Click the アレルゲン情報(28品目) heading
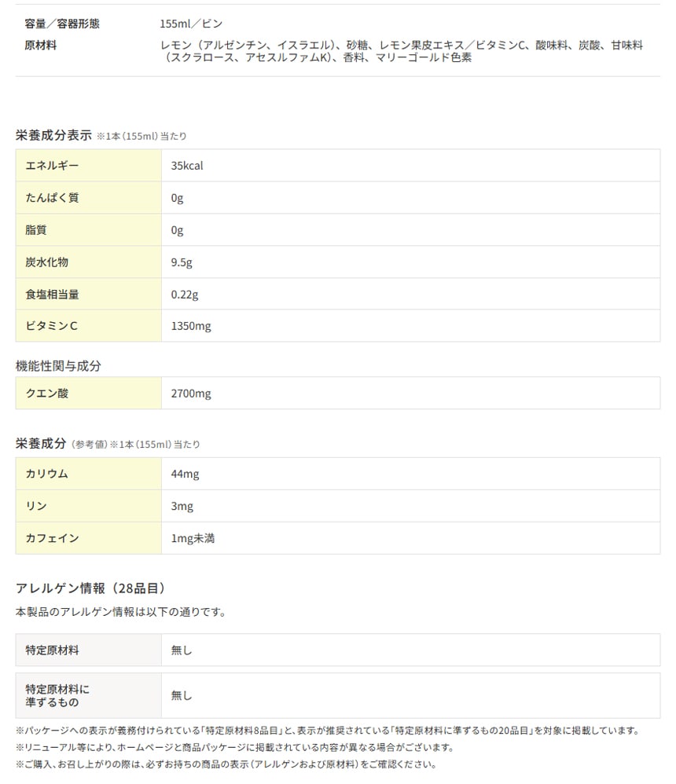The height and width of the screenshot is (784, 676). tap(90, 588)
